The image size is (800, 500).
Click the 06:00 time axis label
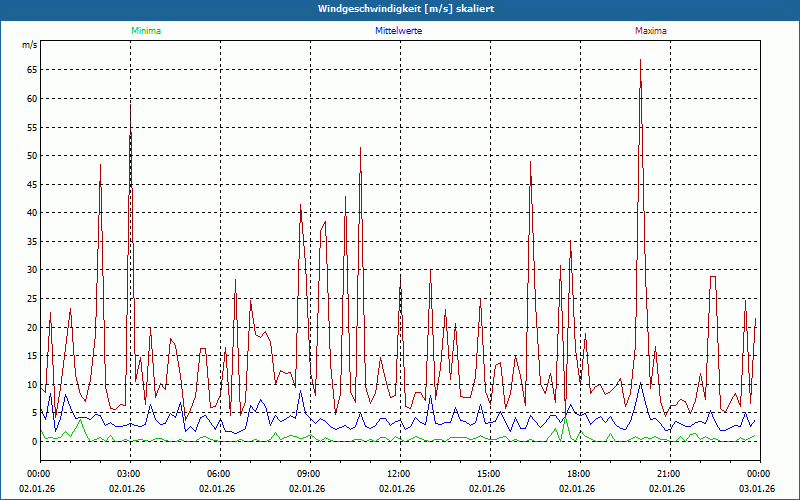(217, 474)
